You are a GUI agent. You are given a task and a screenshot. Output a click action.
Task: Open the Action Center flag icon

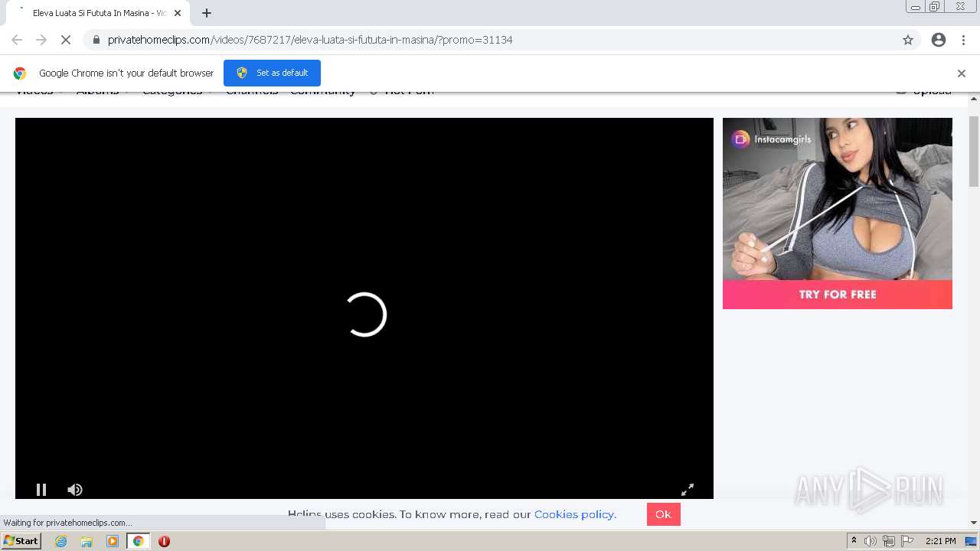pyautogui.click(x=907, y=541)
